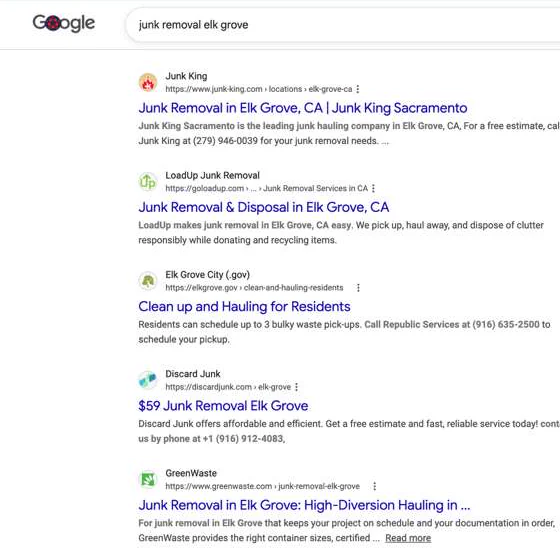Open $59 Junk Removal Elk Grove link
The image size is (560, 560).
223,406
